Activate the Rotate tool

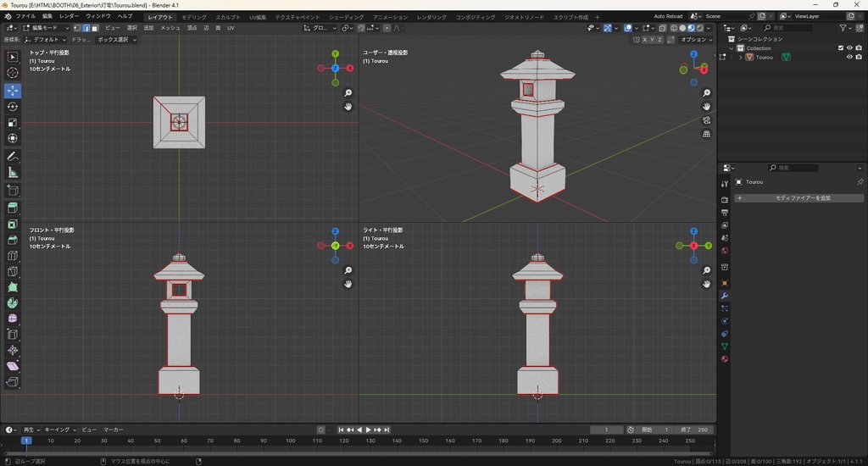[13, 107]
